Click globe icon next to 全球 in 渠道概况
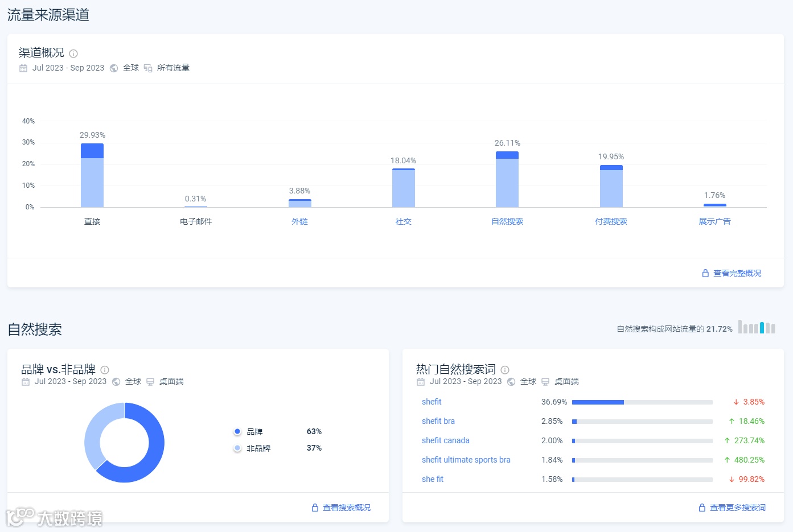Image resolution: width=793 pixels, height=532 pixels. coord(114,68)
